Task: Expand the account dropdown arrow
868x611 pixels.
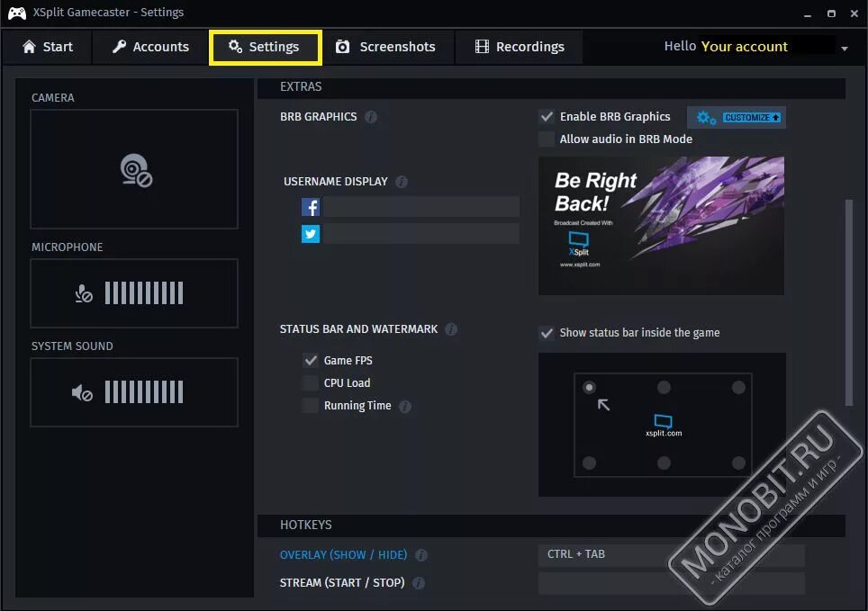Action: pyautogui.click(x=845, y=49)
